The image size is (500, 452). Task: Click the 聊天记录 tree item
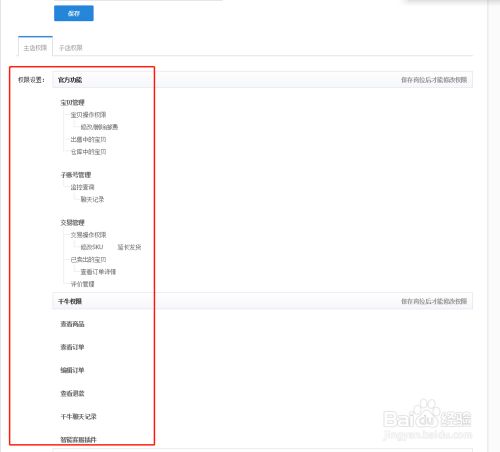[92, 199]
